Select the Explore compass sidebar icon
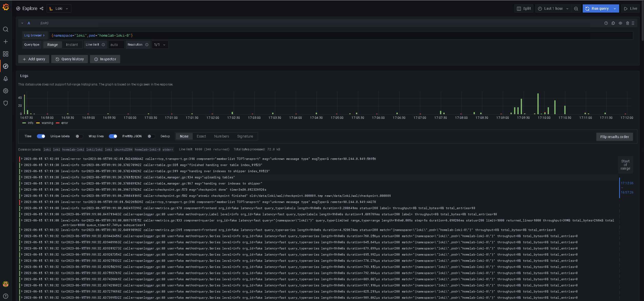Viewport: 644px width, 301px height. click(6, 66)
